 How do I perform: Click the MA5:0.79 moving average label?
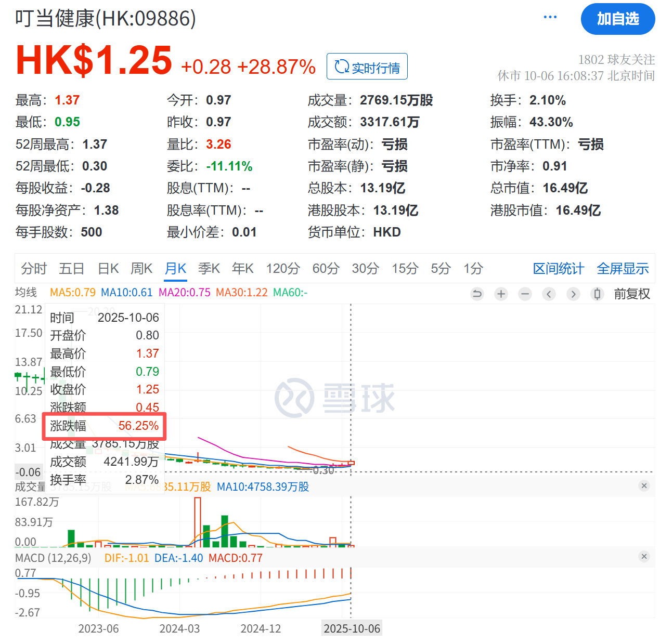tap(73, 293)
